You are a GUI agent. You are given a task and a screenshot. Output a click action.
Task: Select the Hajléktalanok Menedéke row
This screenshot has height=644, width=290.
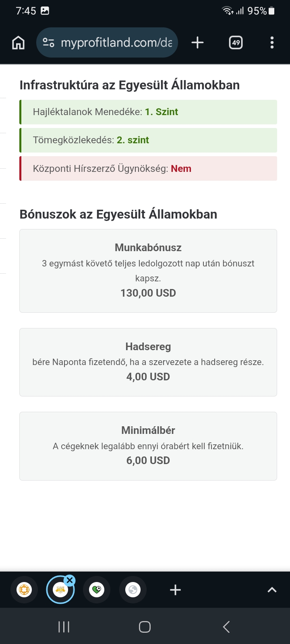click(148, 112)
